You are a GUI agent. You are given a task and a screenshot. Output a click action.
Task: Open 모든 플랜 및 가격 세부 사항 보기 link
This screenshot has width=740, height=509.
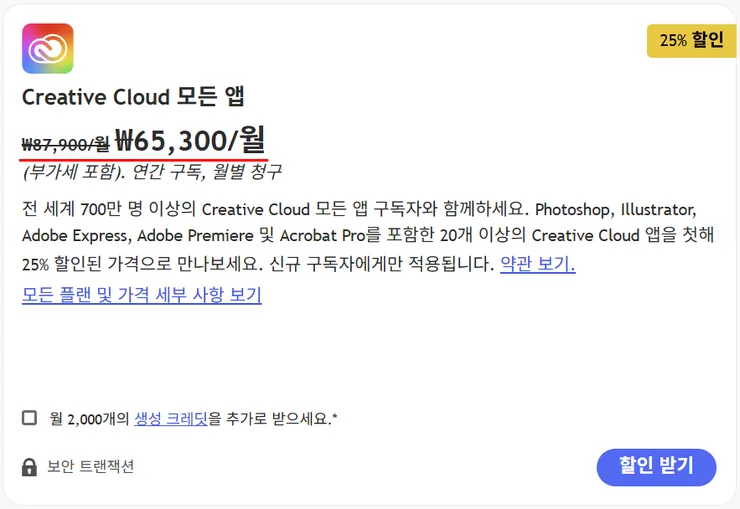point(142,295)
